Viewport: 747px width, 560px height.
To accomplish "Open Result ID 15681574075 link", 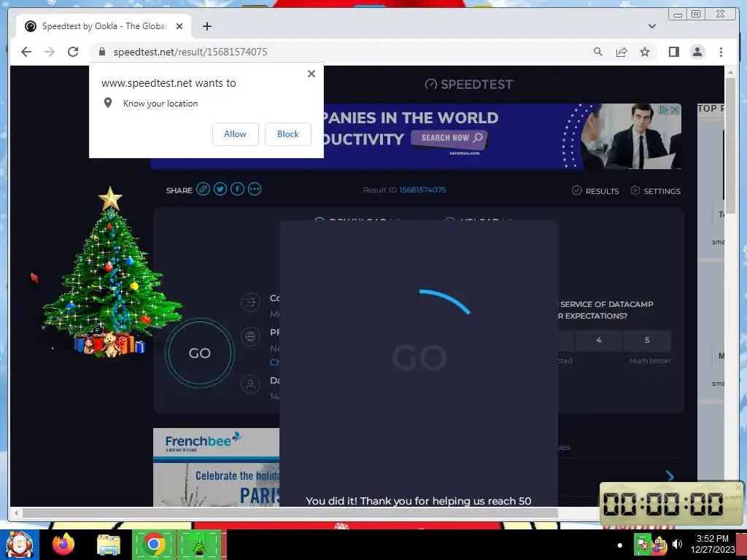I will click(x=422, y=190).
